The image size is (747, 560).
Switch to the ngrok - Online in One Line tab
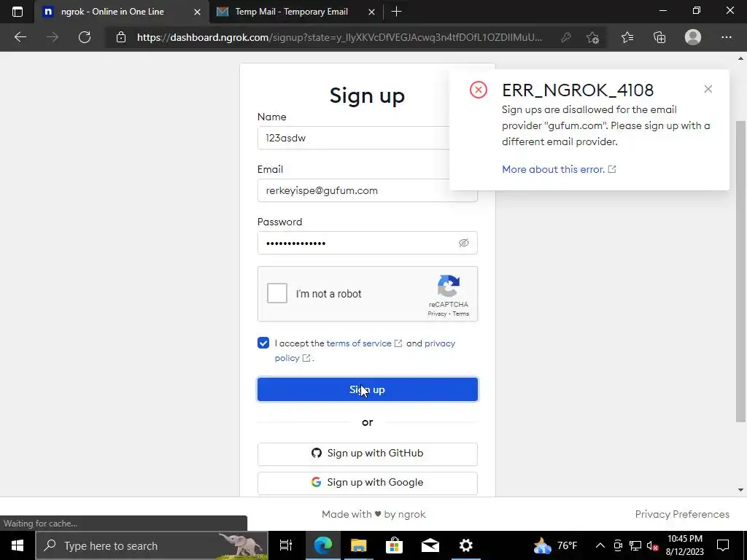tap(121, 12)
